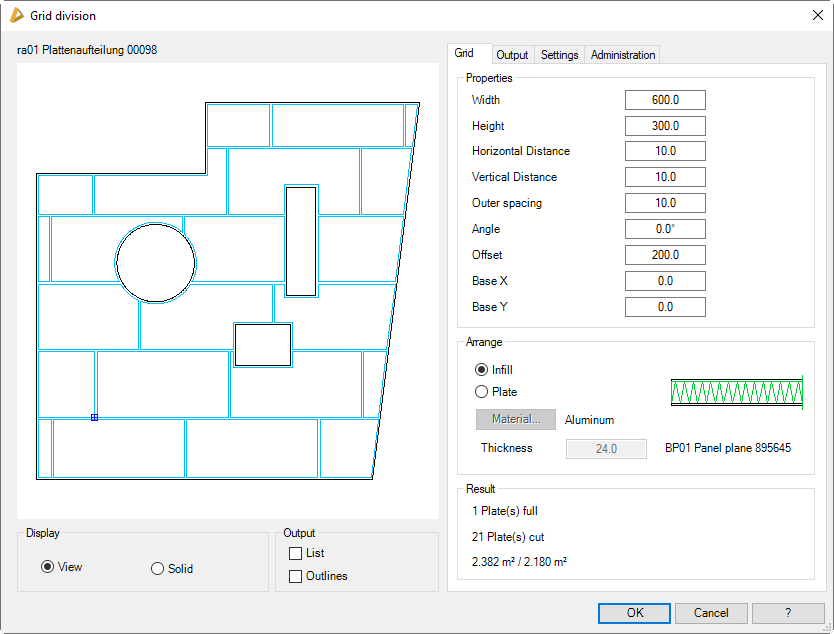Screen dimensions: 834x634
Task: Switch display to Solid mode
Action: click(x=158, y=569)
